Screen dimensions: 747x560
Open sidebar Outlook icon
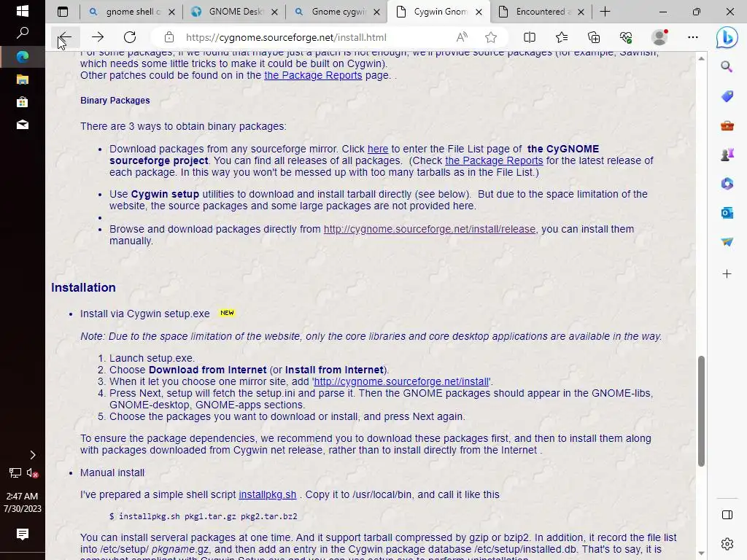tap(727, 213)
